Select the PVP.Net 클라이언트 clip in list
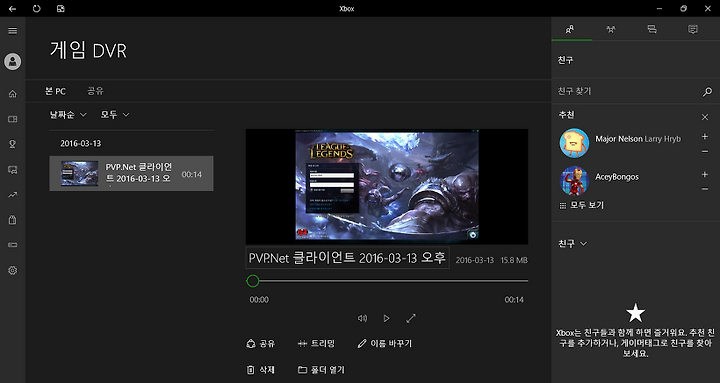Viewport: 720px width, 383px height. point(131,174)
